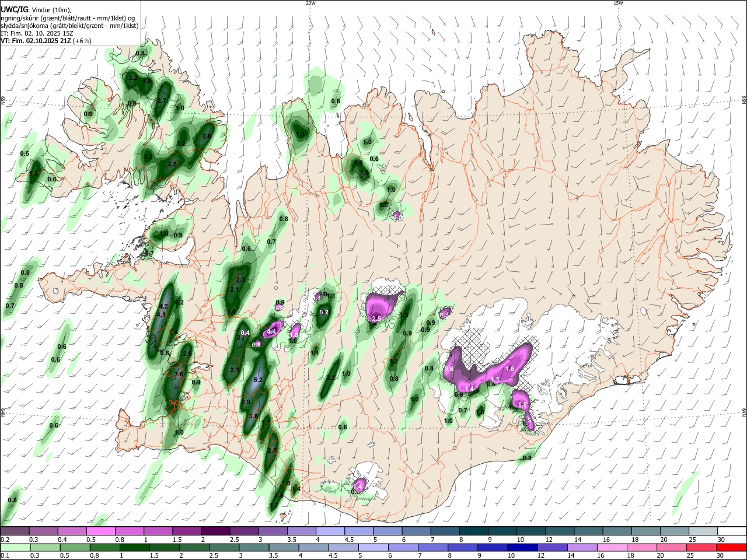Screen dimensions: 747x560
Task: Click the '2.7' value in the Westfjords
Action: pyautogui.click(x=162, y=100)
